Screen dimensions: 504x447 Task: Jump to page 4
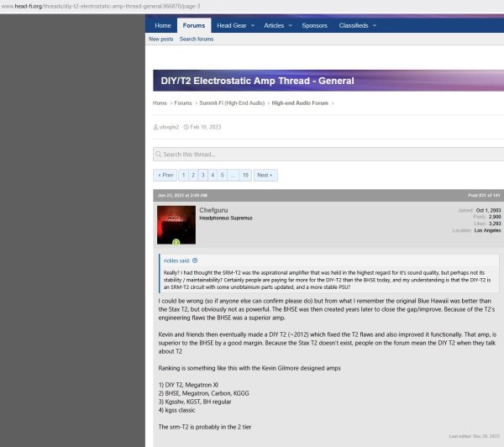pyautogui.click(x=213, y=175)
